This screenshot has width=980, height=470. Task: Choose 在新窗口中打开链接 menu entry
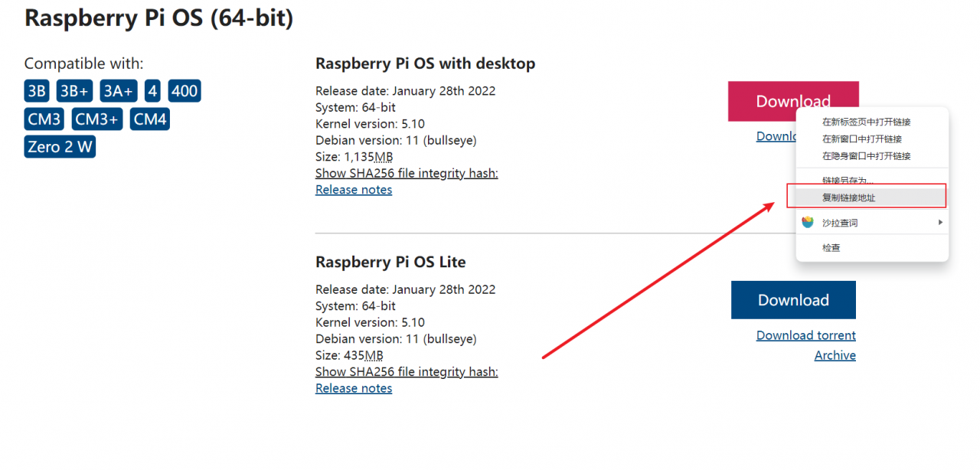861,139
